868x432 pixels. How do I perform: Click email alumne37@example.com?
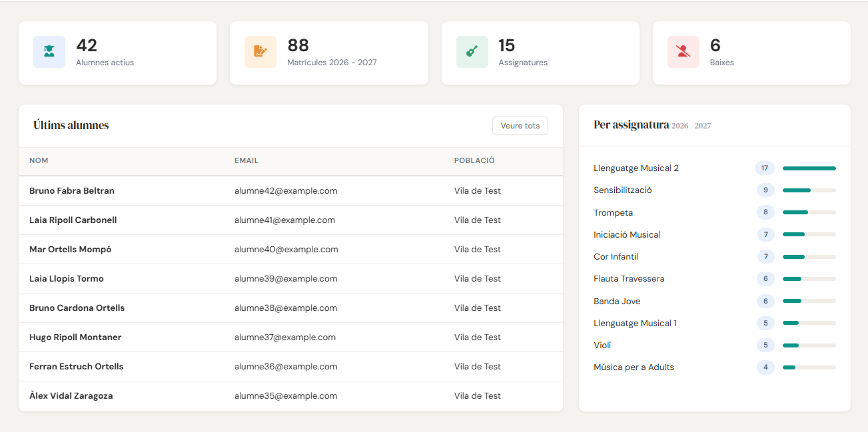pos(285,337)
